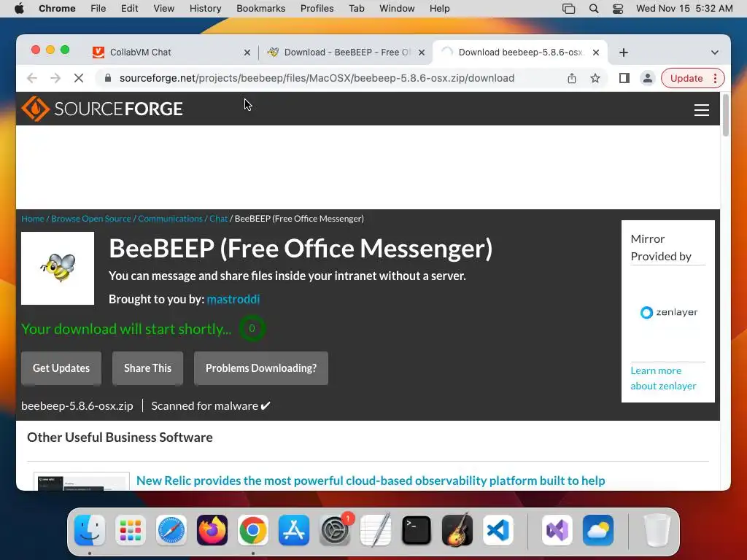Follow the Communications breadcrumb link

[170, 219]
